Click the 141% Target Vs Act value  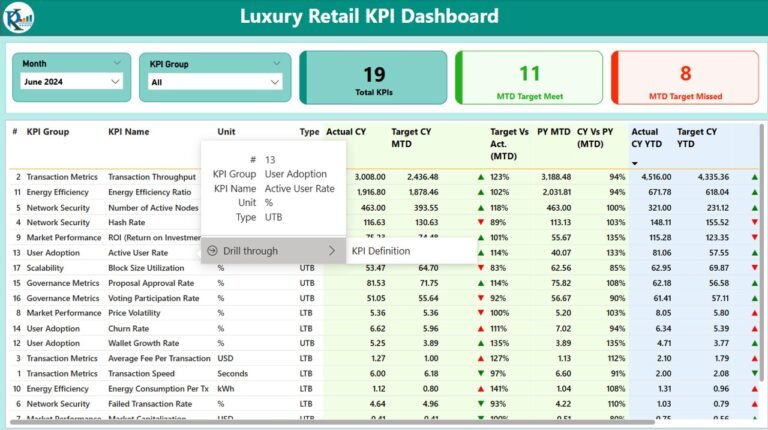click(499, 389)
